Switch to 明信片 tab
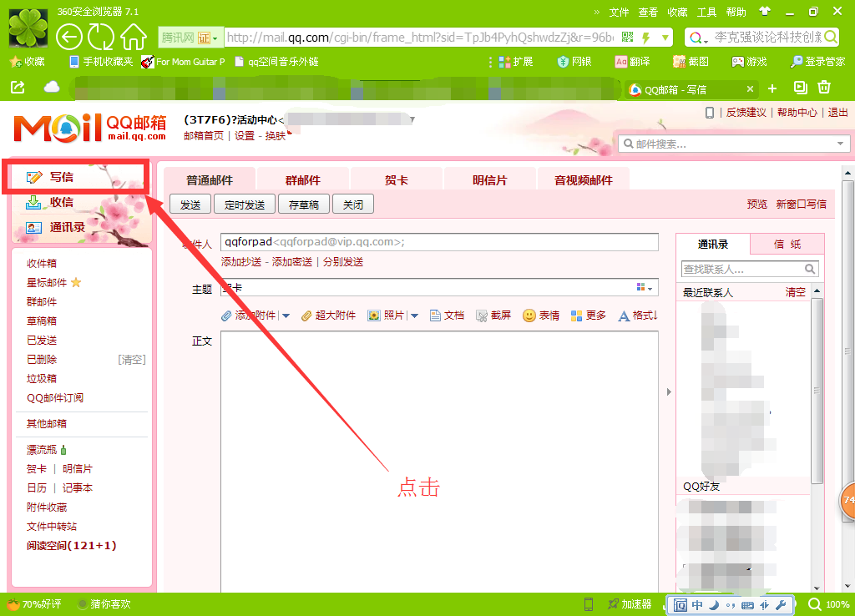 489,180
